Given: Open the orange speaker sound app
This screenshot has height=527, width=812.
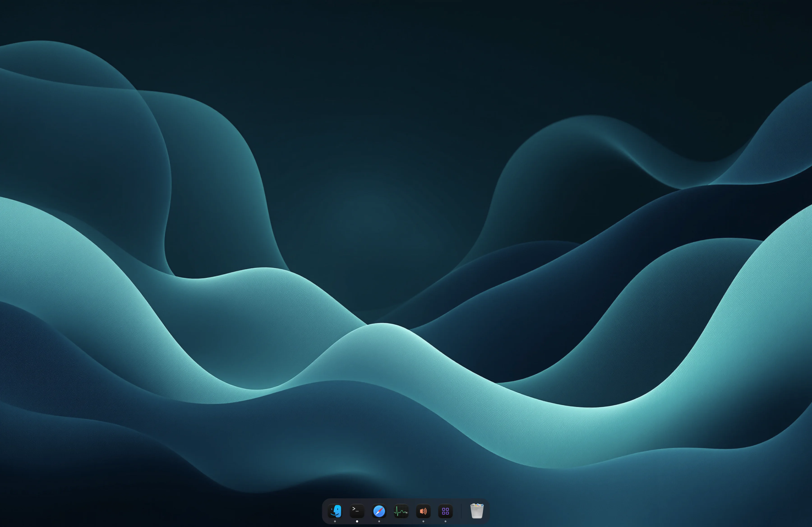Looking at the screenshot, I should [423, 511].
